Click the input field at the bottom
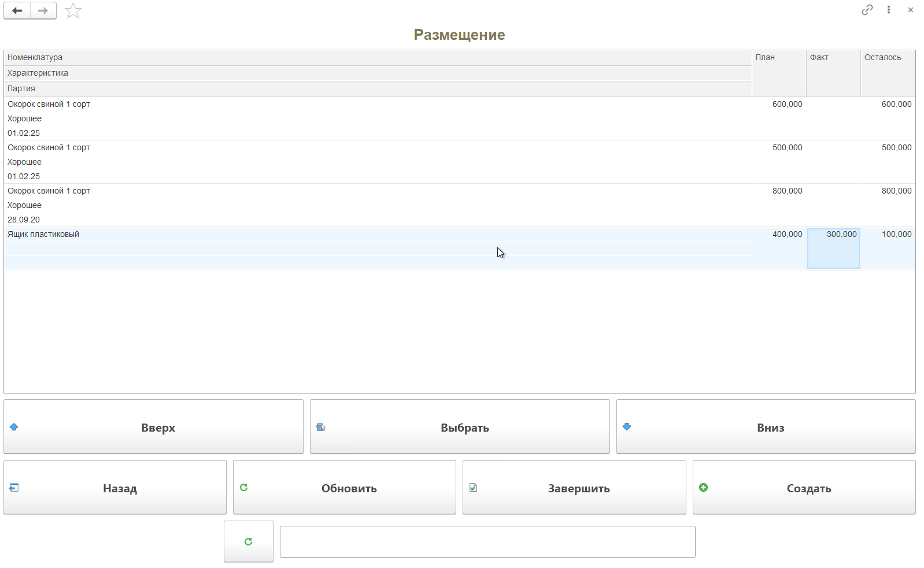924x568 pixels. pos(487,541)
